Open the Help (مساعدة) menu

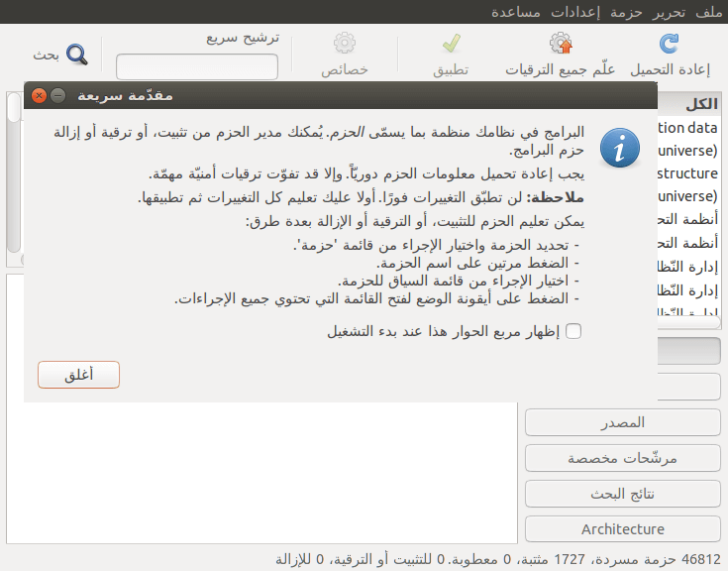pos(516,12)
